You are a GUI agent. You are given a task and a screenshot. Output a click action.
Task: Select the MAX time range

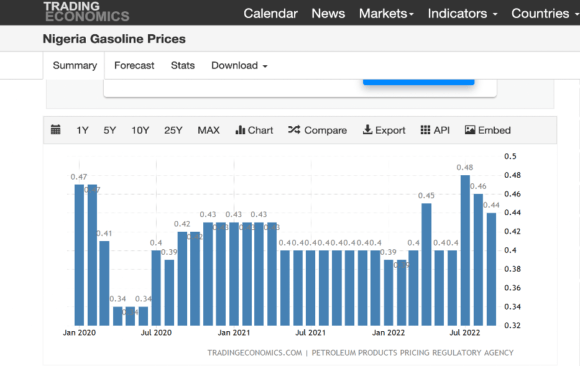click(x=208, y=130)
